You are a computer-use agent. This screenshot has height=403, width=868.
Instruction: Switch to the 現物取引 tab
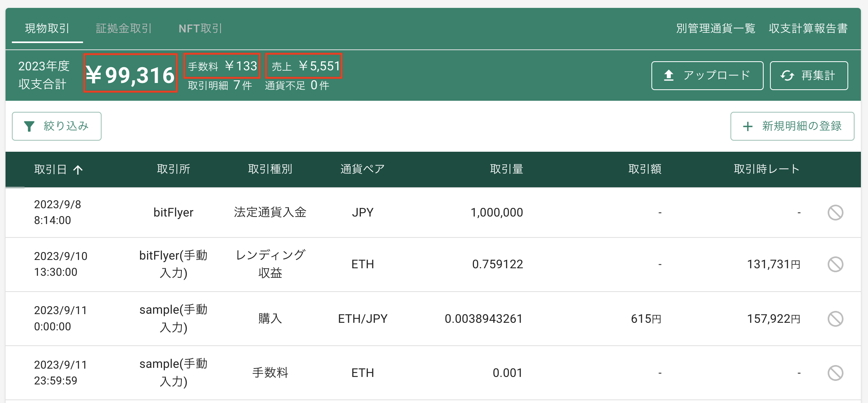coord(47,28)
